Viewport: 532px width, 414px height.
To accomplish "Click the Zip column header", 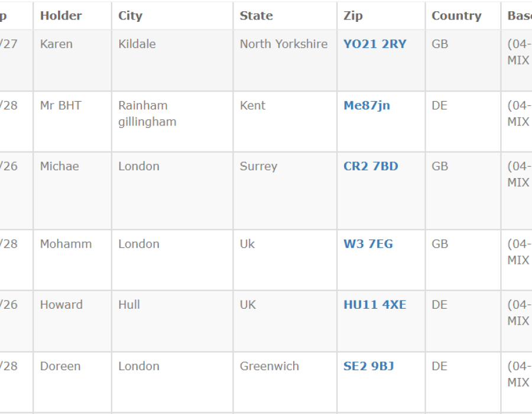I will pos(353,16).
